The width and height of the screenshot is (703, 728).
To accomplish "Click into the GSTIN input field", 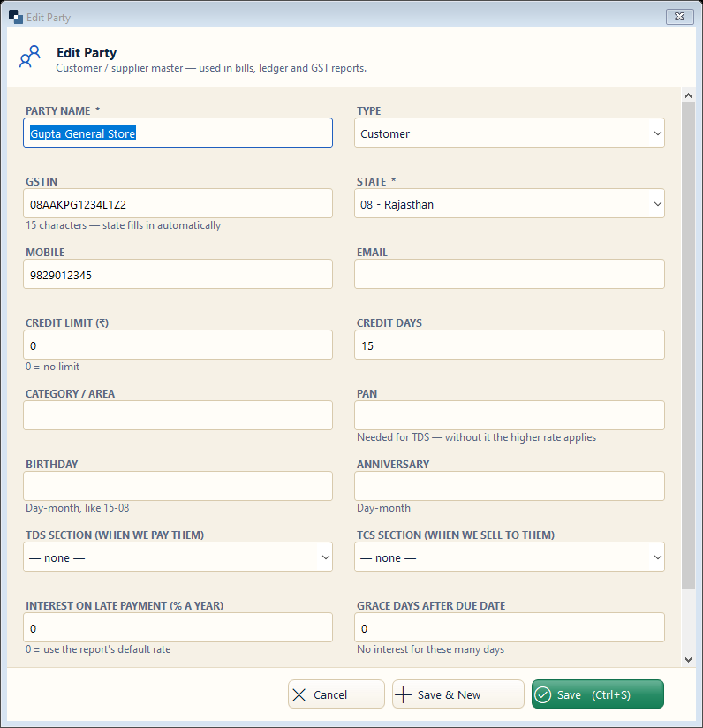I will 178,203.
